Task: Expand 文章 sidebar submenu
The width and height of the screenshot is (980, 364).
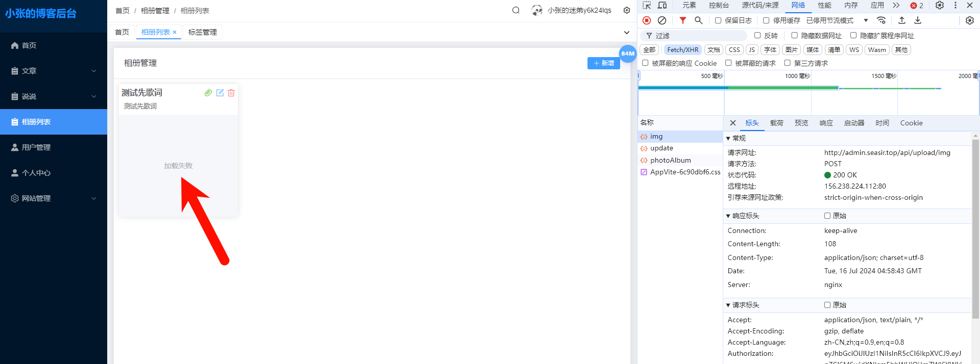Action: click(54, 71)
